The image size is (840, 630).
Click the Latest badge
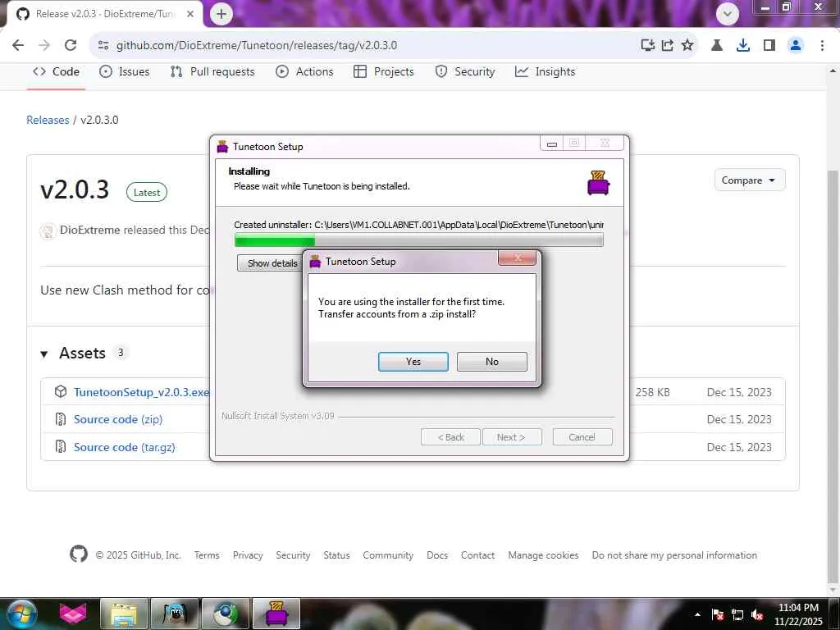[x=147, y=192]
